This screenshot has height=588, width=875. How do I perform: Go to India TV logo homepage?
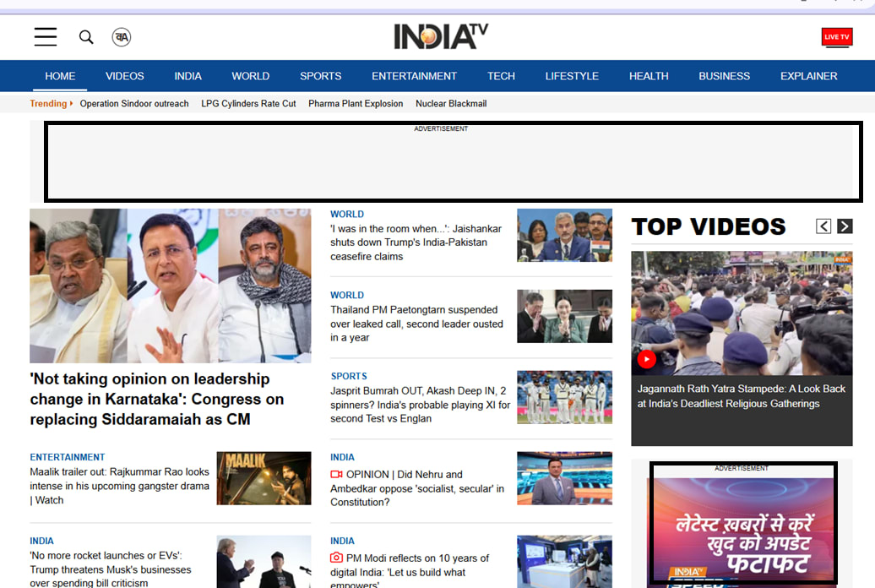[441, 36]
